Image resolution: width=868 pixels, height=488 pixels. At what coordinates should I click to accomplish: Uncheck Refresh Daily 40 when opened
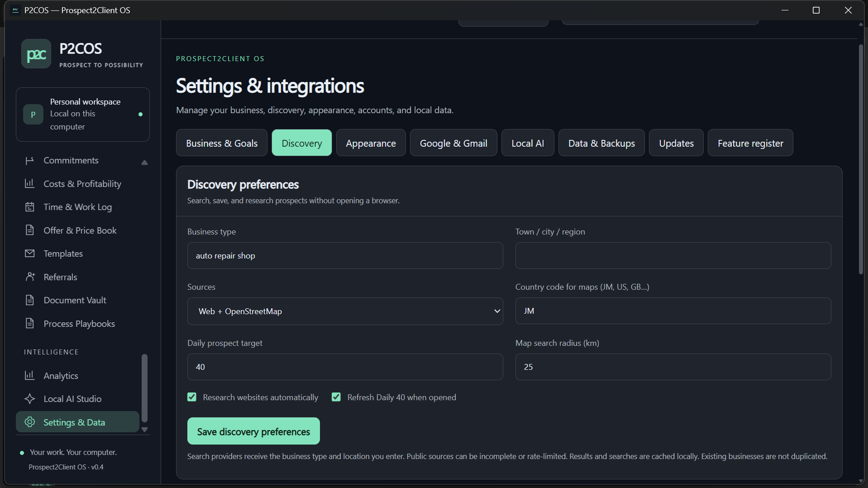[x=336, y=397]
